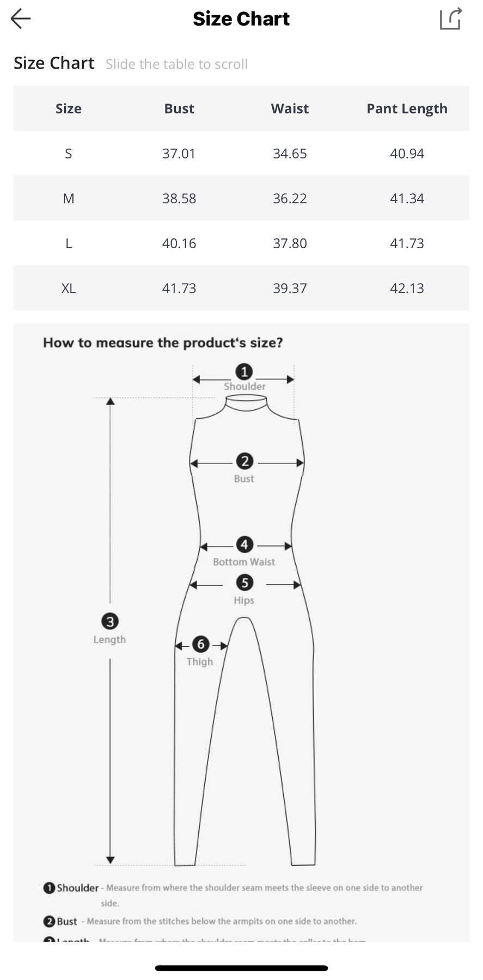Viewport: 483px width, 980px height.
Task: Tap the number 5 Hips marker
Action: pyautogui.click(x=244, y=583)
